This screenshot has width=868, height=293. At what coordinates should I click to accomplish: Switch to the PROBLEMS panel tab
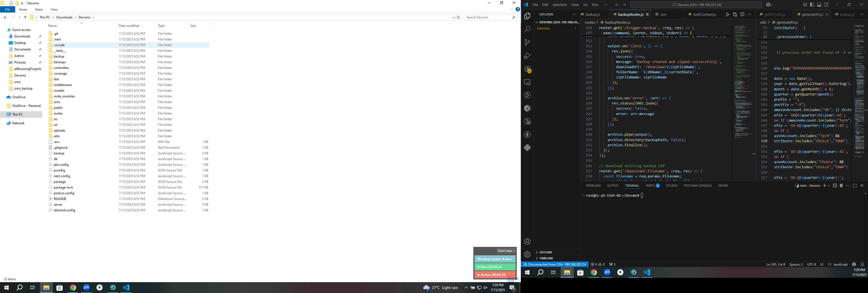click(x=593, y=186)
